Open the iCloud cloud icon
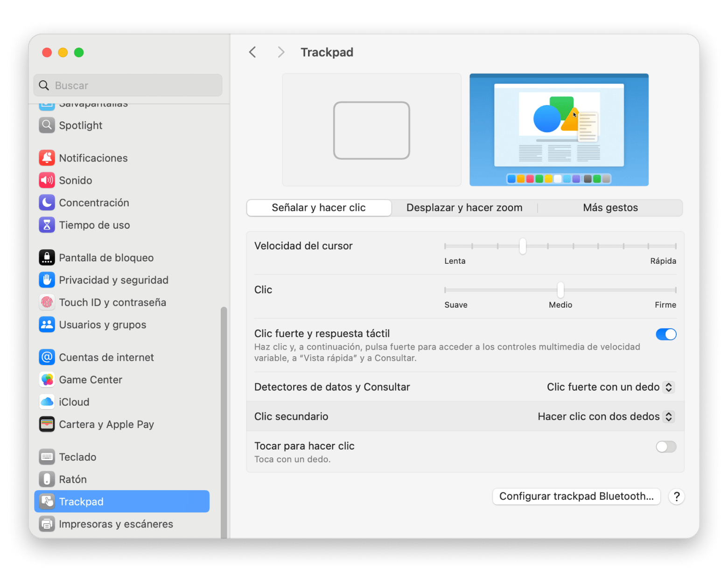This screenshot has height=576, width=728. [47, 402]
